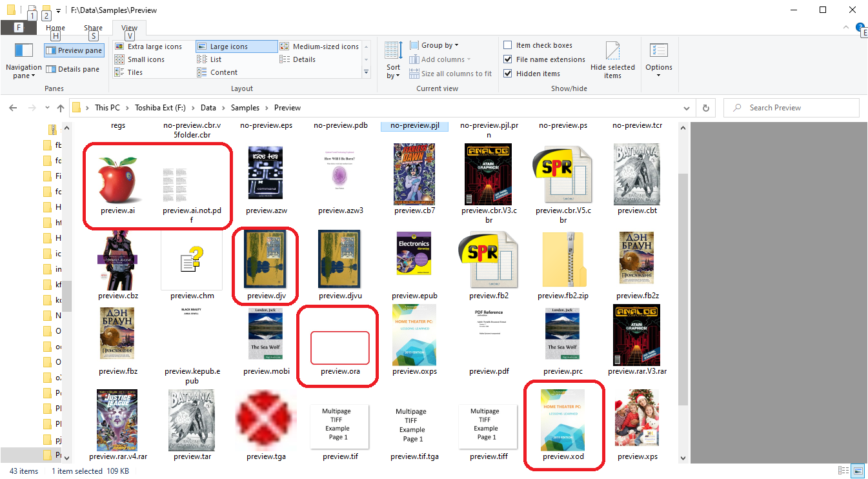Open the File menu
This screenshot has width=868, height=479.
coord(19,28)
